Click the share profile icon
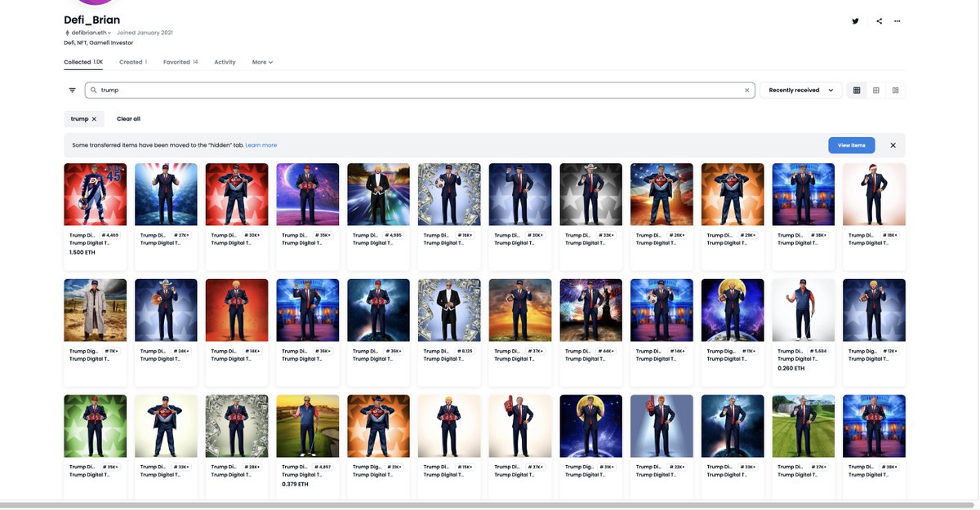 pos(879,20)
